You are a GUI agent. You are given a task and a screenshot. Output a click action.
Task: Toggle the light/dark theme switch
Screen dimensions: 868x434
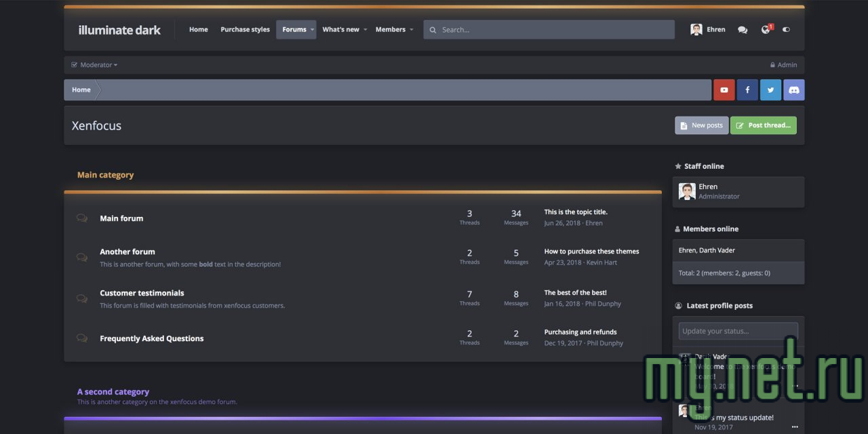(x=787, y=30)
